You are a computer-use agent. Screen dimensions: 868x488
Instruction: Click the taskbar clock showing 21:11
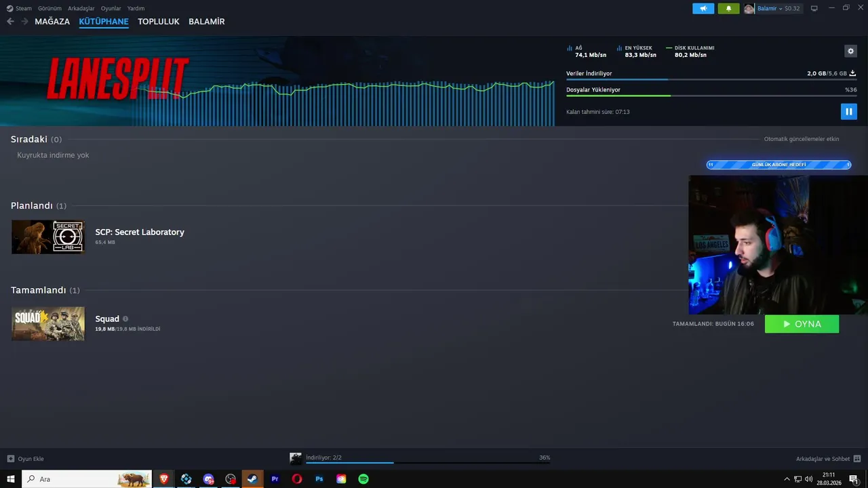(x=829, y=479)
